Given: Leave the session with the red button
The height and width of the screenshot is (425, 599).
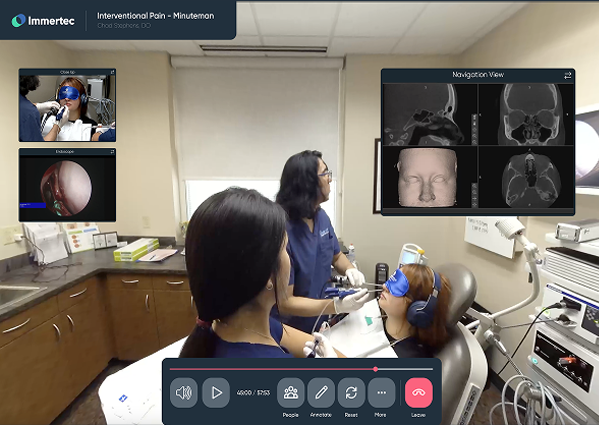Looking at the screenshot, I should [x=419, y=393].
